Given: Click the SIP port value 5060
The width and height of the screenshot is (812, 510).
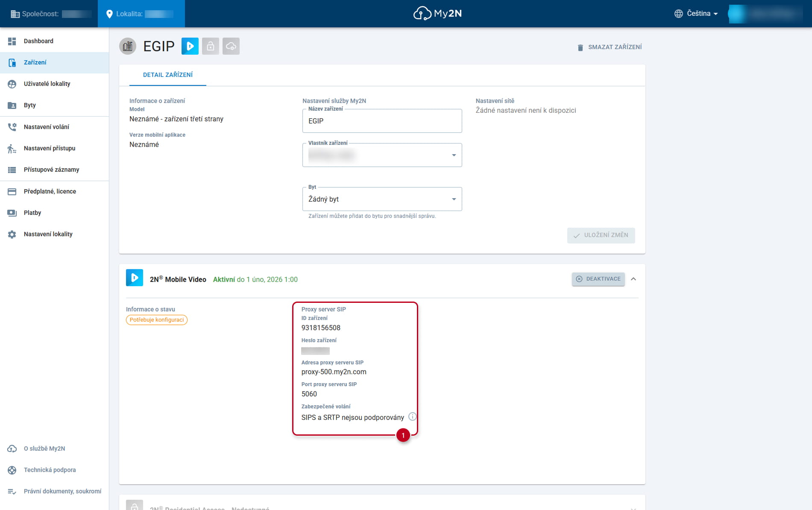Looking at the screenshot, I should [309, 394].
